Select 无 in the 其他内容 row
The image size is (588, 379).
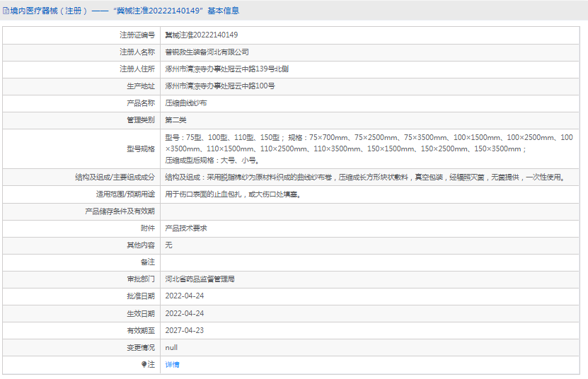168,245
